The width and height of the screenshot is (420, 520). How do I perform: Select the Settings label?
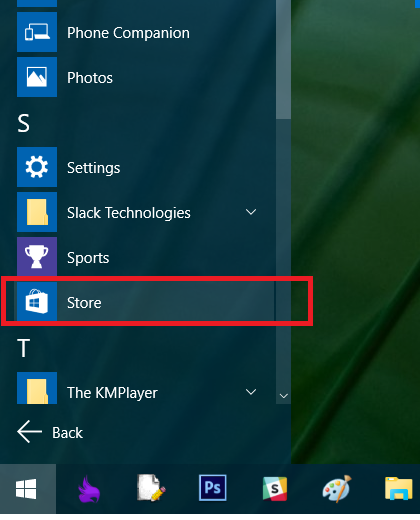(94, 168)
